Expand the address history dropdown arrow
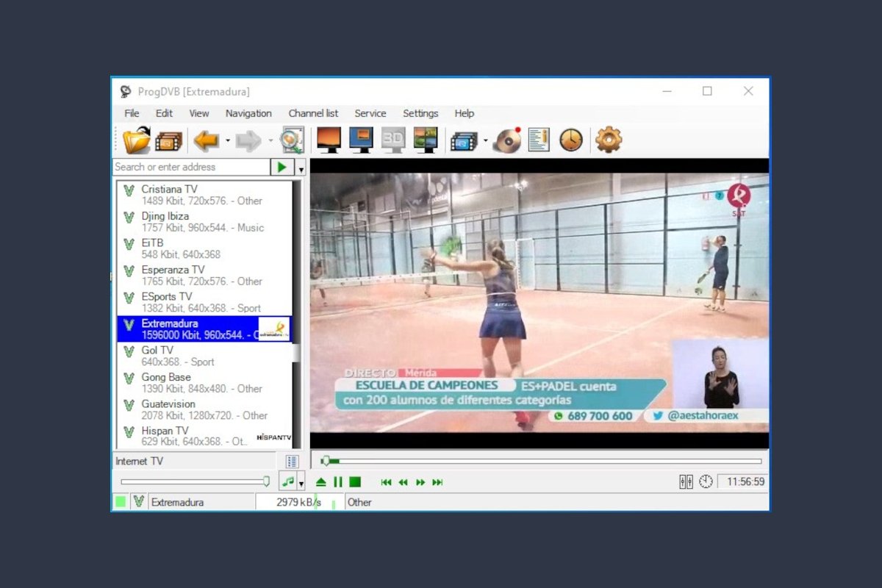The image size is (882, 588). coord(301,168)
